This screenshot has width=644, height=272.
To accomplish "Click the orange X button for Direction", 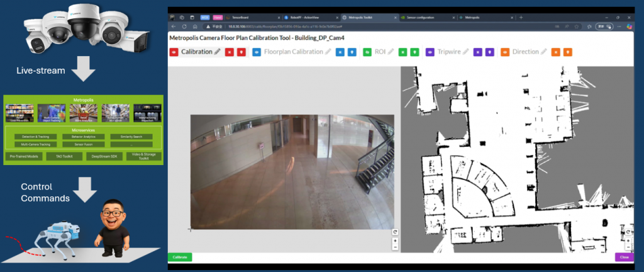I will [555, 52].
